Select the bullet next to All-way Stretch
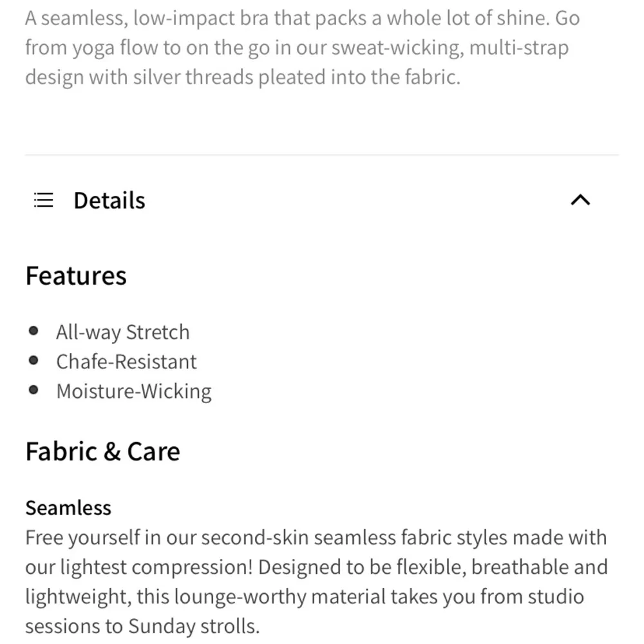 coord(34,330)
